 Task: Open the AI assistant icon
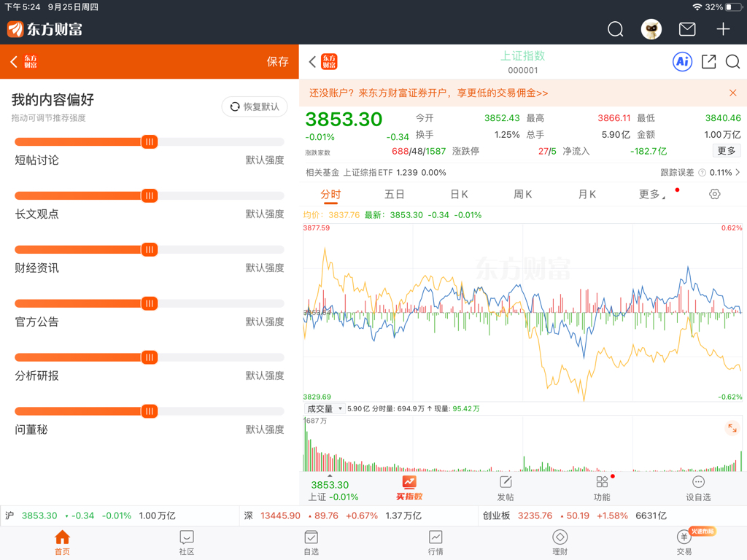click(682, 61)
